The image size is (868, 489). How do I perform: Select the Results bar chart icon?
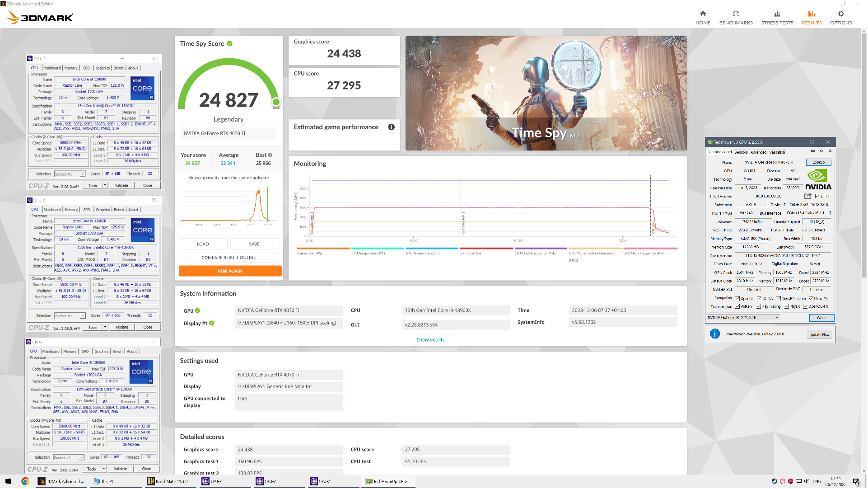click(x=812, y=14)
